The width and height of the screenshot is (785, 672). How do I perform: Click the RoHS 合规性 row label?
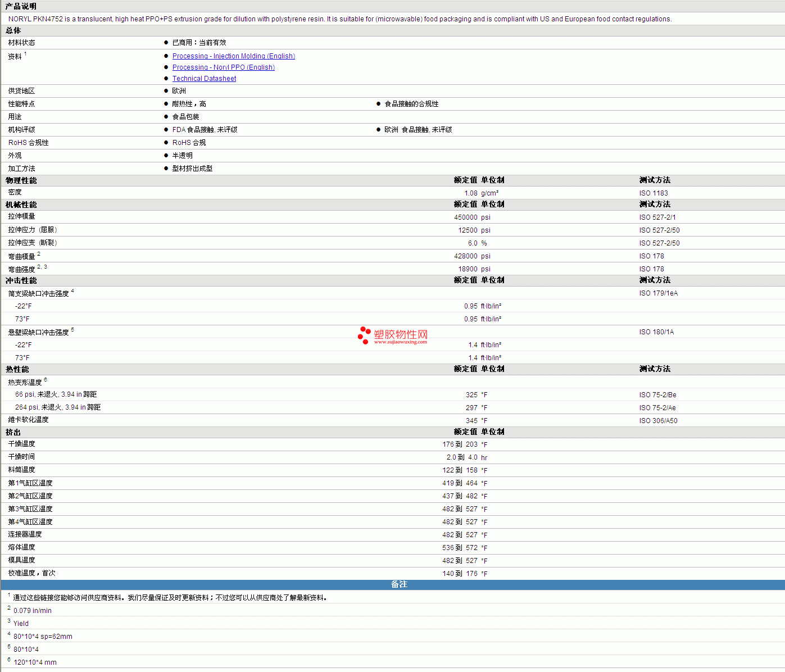(x=29, y=143)
